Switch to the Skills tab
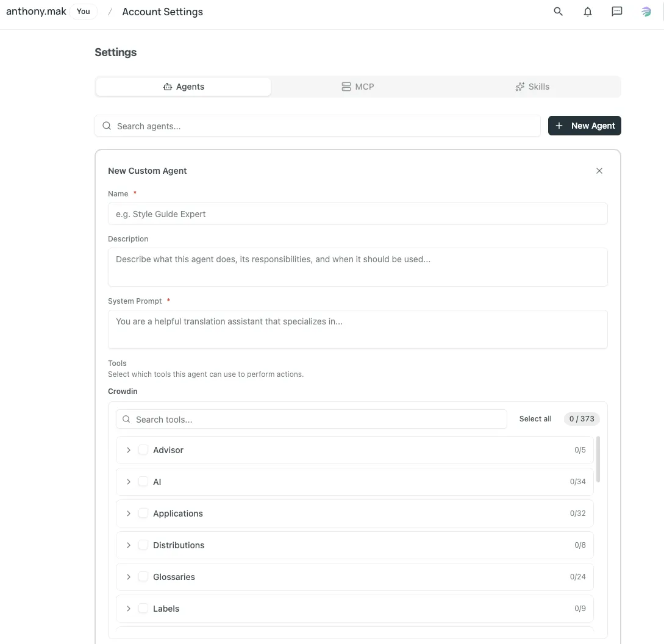The width and height of the screenshot is (664, 644). [532, 87]
